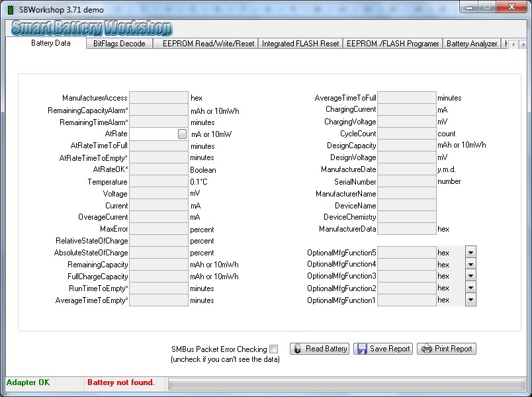Click the Adapter OK status text
This screenshot has width=532, height=397.
28,382
